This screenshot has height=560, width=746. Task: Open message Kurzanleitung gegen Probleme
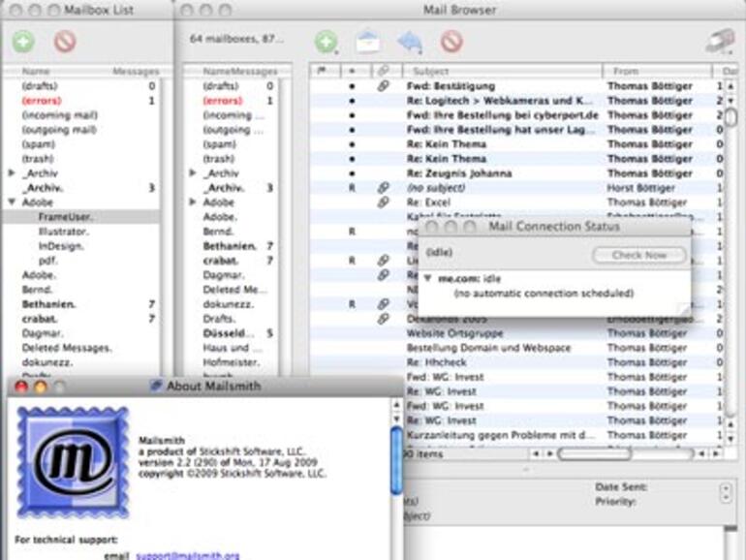[501, 435]
